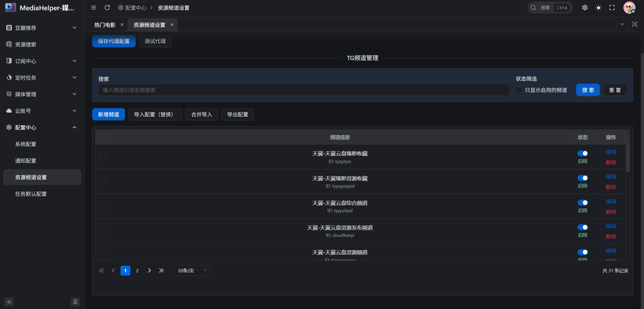Toggle the hamburger menu icon
This screenshot has width=644, height=309.
pos(94,8)
